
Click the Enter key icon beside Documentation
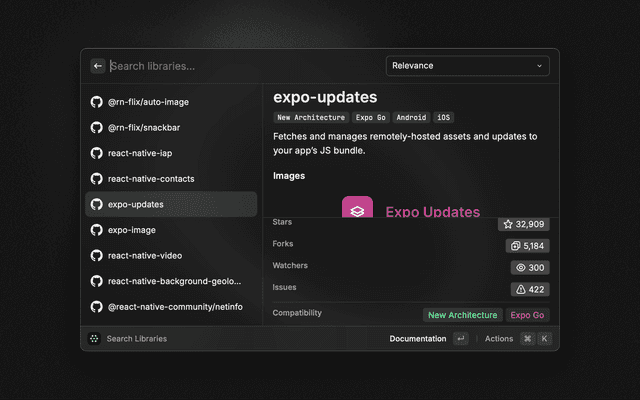click(460, 339)
